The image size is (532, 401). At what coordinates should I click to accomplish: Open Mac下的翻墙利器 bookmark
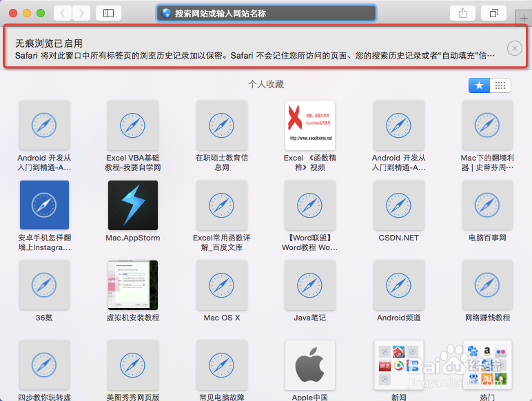[487, 136]
